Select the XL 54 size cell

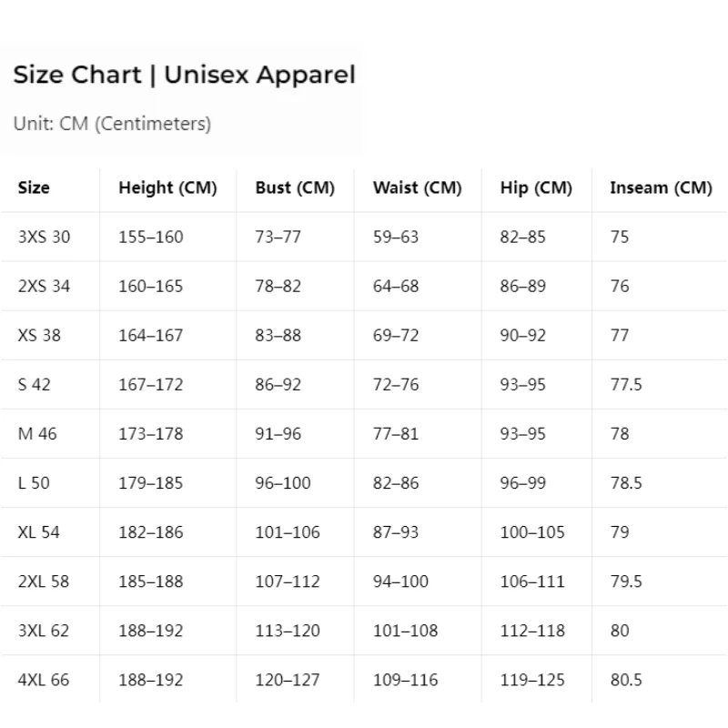coord(38,532)
